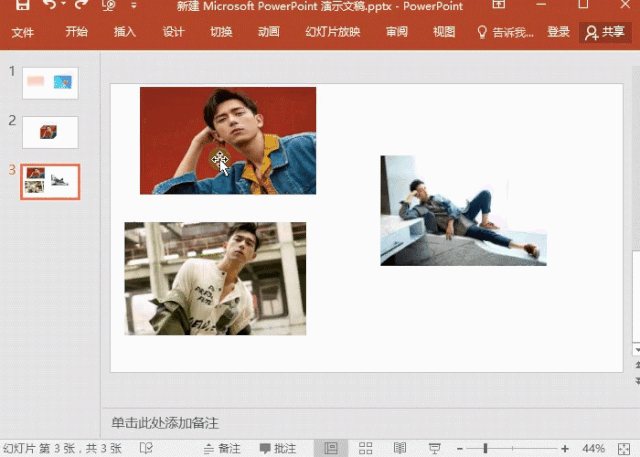Image resolution: width=640 pixels, height=457 pixels.
Task: Click the 告诉我 search box
Action: (505, 32)
